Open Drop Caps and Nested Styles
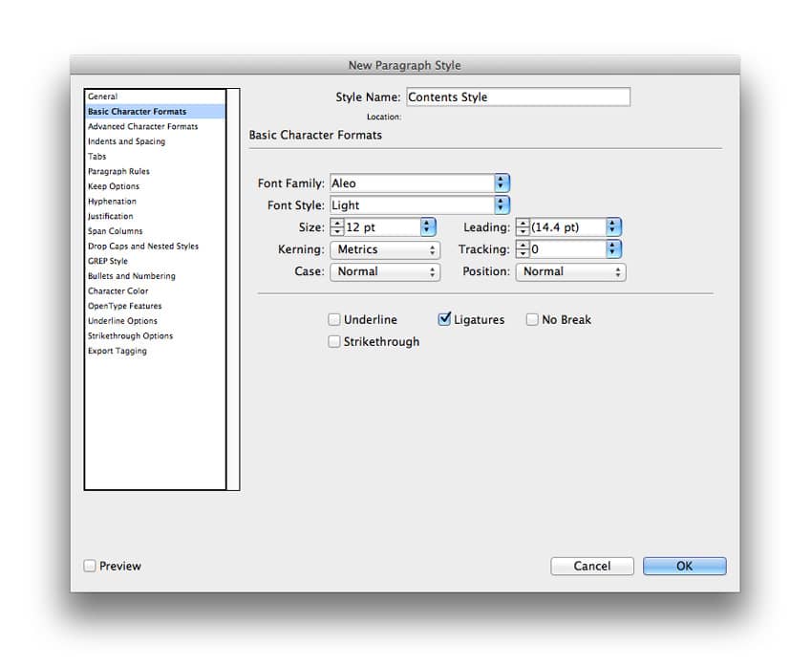The height and width of the screenshot is (666, 812). 155,247
